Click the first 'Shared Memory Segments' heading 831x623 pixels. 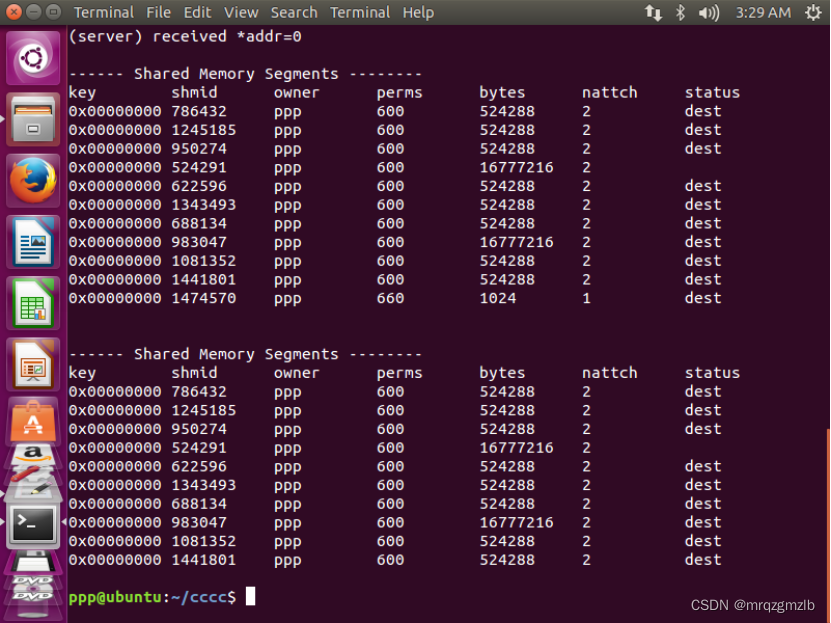click(x=236, y=74)
